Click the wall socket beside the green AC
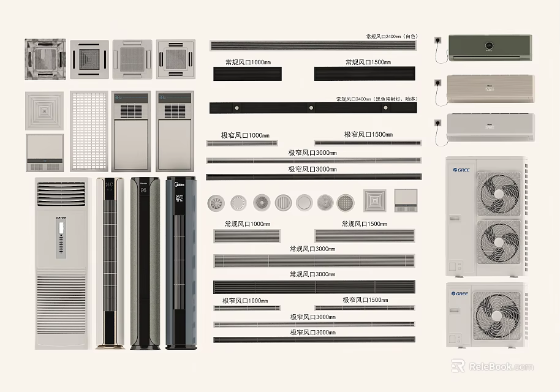Screen dimensions: 560x392 438,40
